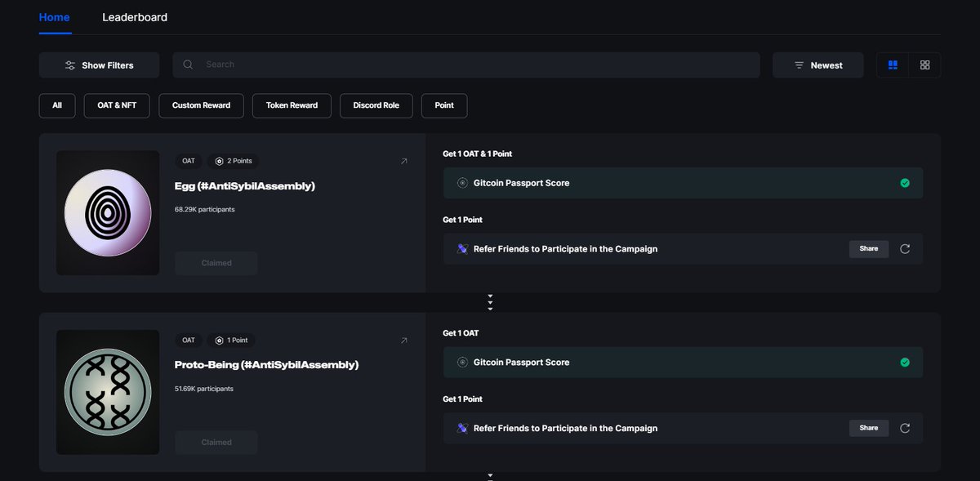
Task: Switch to the grid view icon
Action: coord(924,65)
